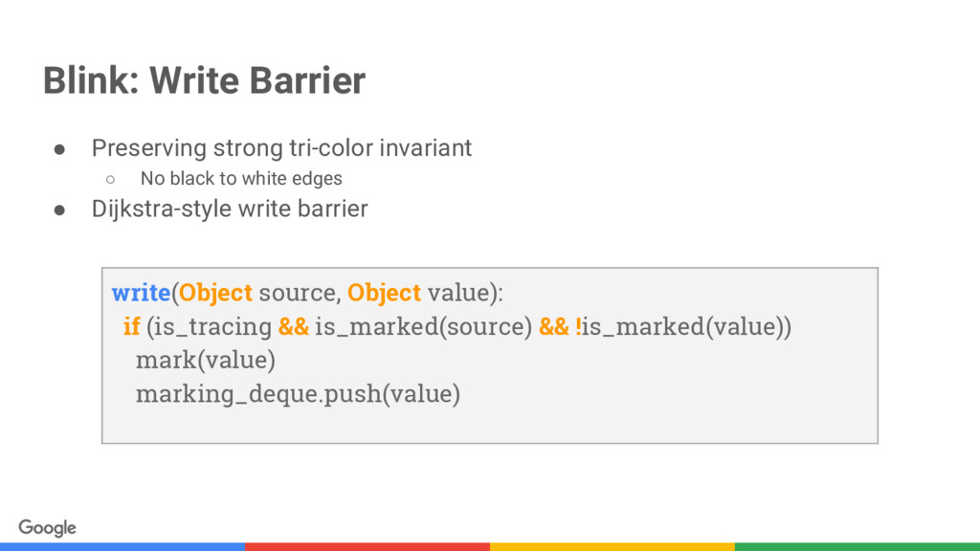
Task: Click the blue 'write' keyword in code
Action: pos(141,293)
